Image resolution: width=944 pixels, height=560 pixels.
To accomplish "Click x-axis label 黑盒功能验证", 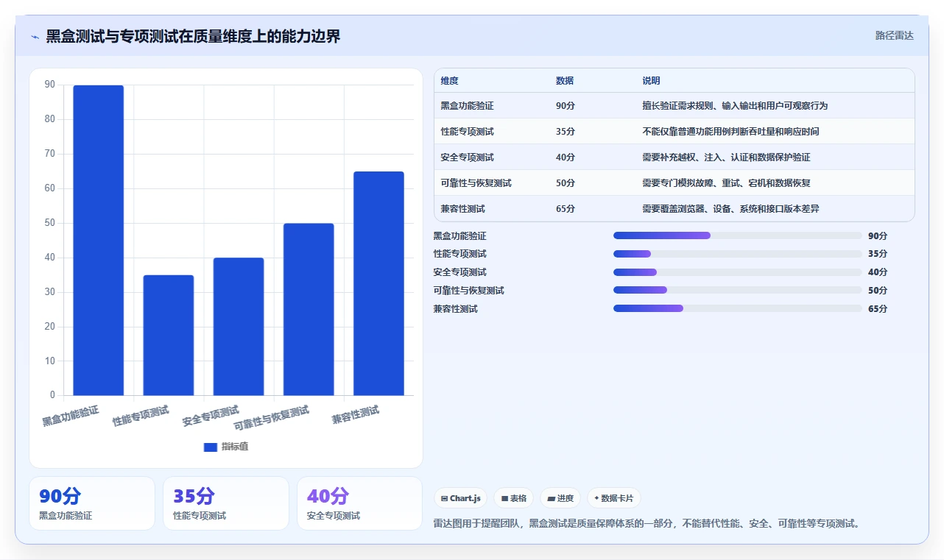I will pyautogui.click(x=71, y=416).
